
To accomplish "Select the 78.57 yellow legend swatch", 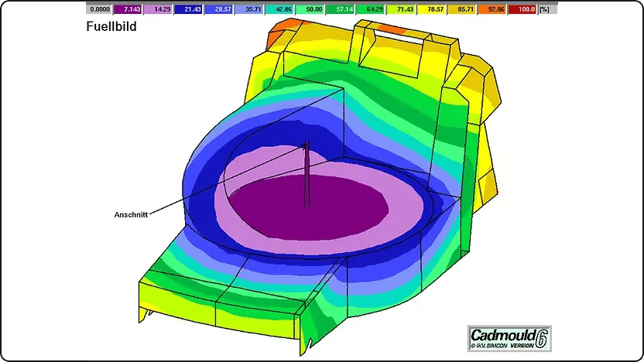I will tap(432, 9).
